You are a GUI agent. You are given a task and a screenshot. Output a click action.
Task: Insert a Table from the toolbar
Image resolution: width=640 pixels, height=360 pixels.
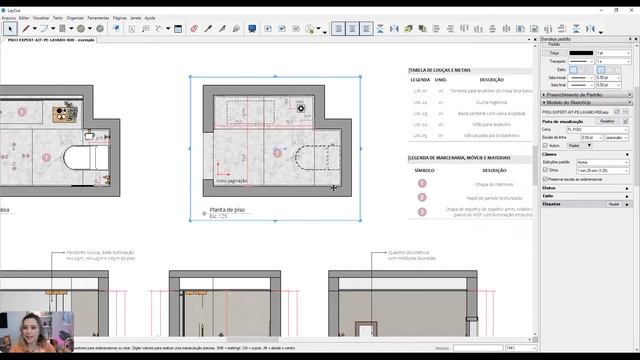tap(178, 29)
